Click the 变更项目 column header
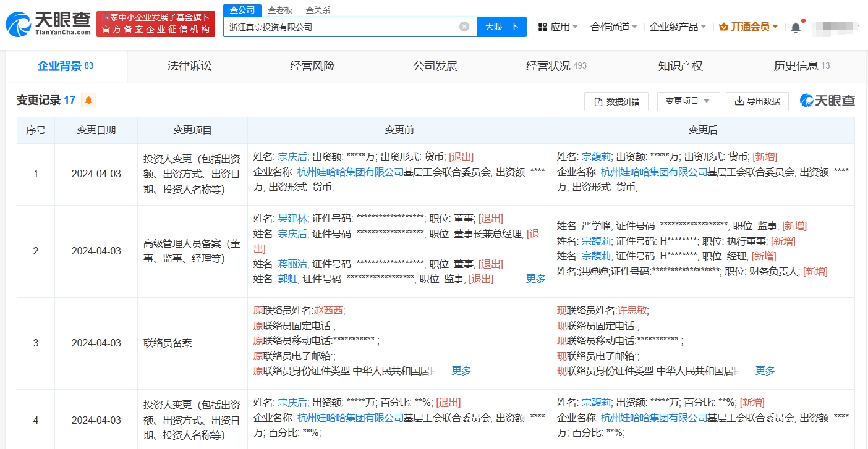Viewport: 868px width, 449px height. click(x=192, y=130)
